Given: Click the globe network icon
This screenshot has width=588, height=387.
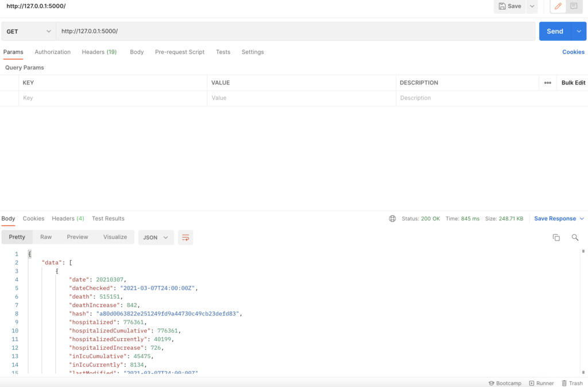Looking at the screenshot, I should 393,219.
